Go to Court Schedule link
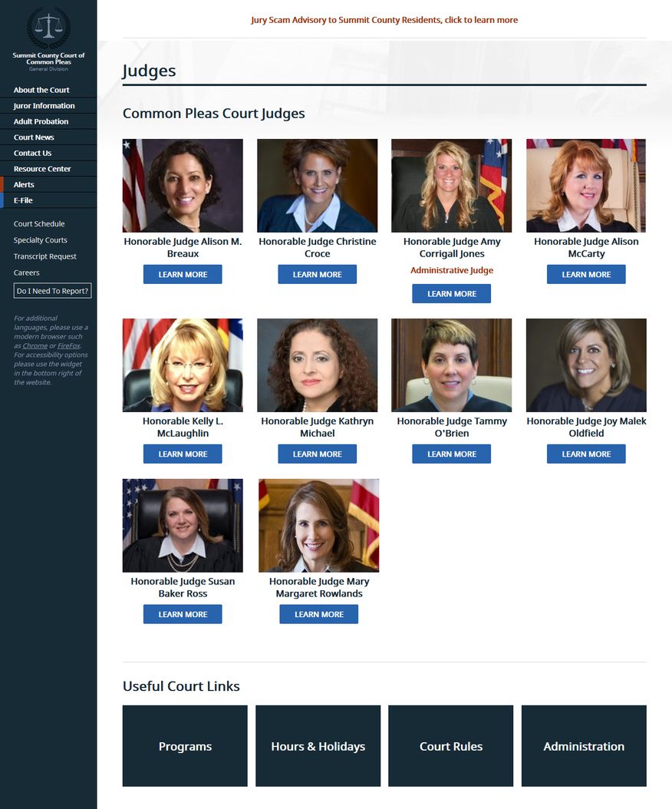The image size is (672, 809). point(39,224)
